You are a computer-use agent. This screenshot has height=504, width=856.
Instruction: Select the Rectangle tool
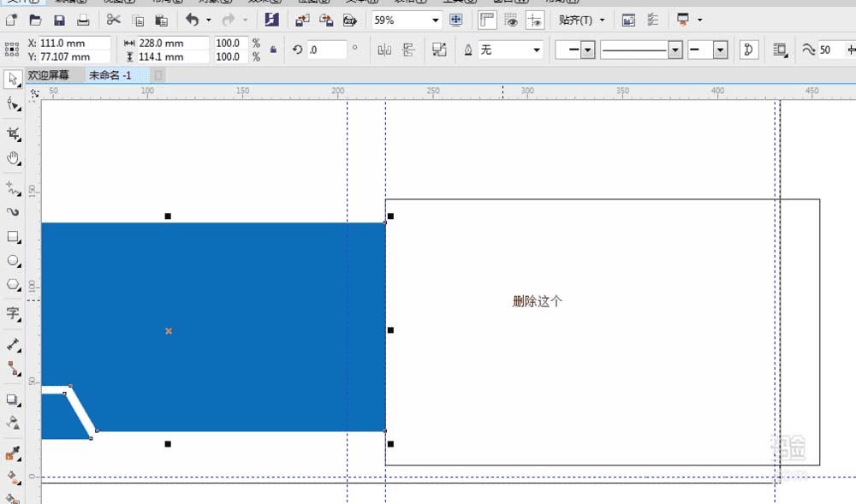pyautogui.click(x=13, y=236)
